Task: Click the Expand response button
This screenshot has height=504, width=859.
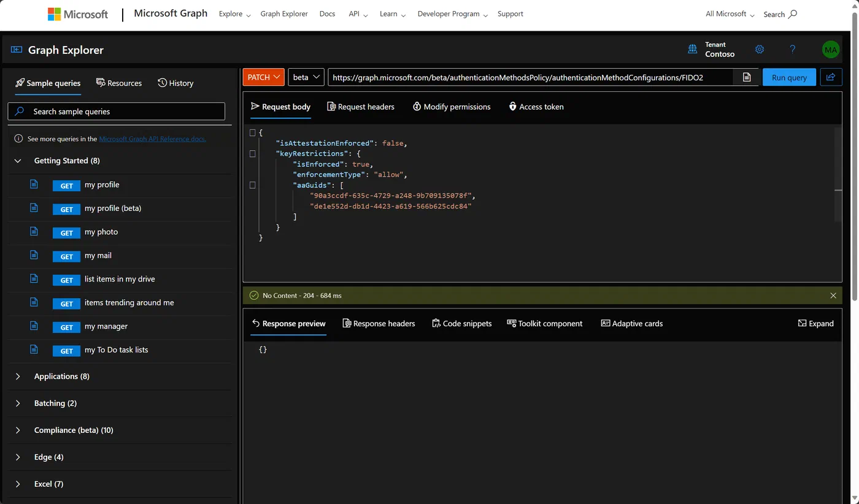Action: pos(816,324)
